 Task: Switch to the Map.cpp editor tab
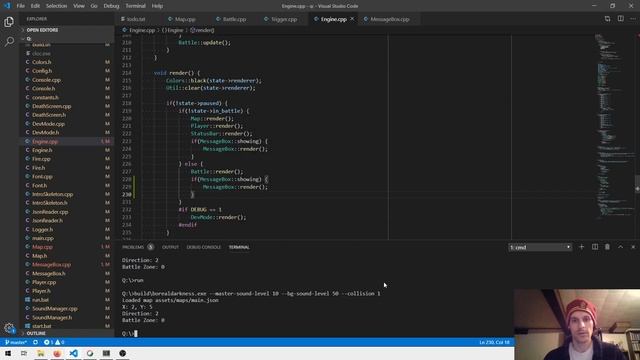(x=184, y=19)
